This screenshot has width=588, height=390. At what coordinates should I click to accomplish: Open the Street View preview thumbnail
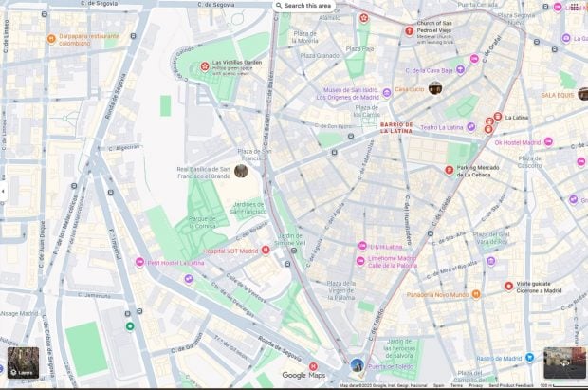[x=564, y=362]
